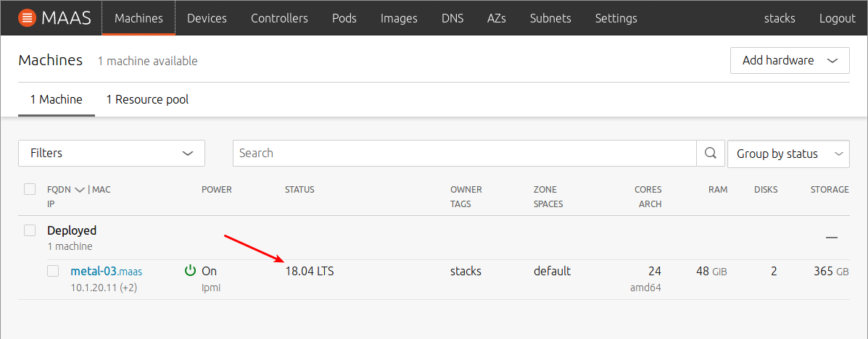Viewport: 868px width, 339px height.
Task: Select the metal-03 machine checkbox
Action: point(53,271)
